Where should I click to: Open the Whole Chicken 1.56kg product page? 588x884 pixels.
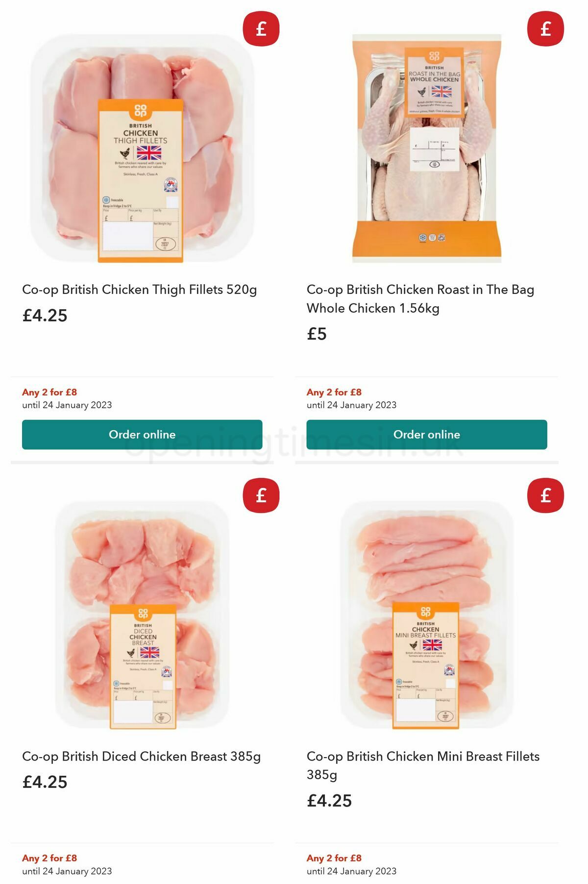[420, 299]
